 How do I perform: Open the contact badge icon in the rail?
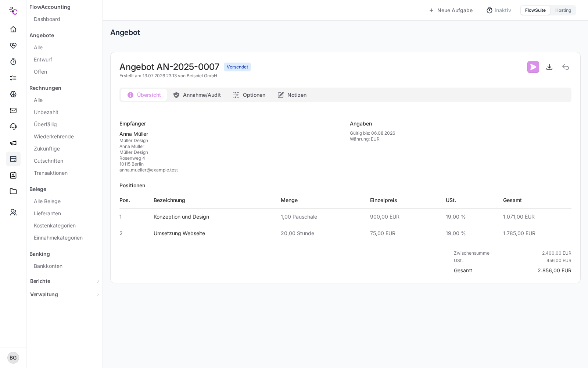pyautogui.click(x=13, y=175)
